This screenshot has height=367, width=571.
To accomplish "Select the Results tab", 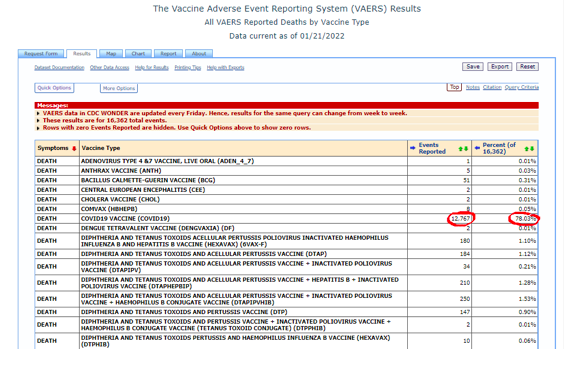I will coord(82,54).
